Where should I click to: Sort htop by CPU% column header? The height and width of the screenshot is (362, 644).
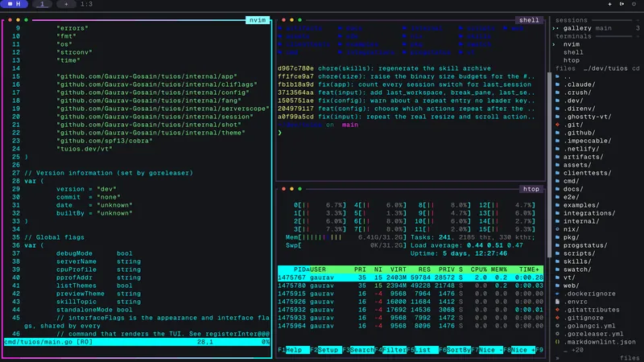coord(478,269)
